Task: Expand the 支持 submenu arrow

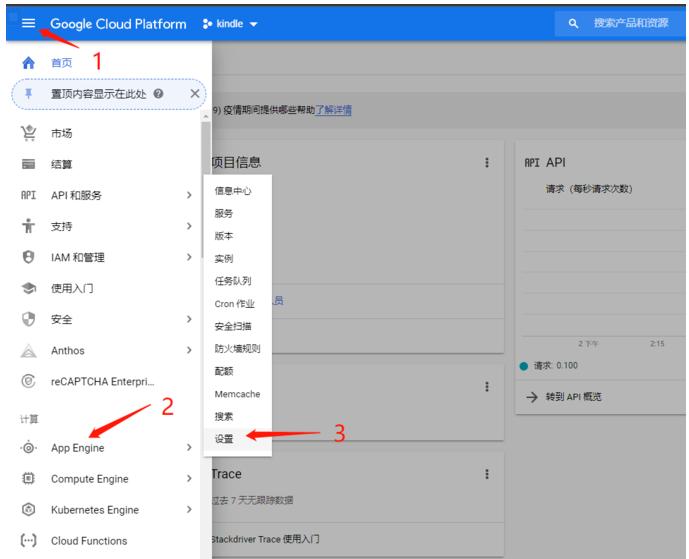Action: click(x=189, y=226)
